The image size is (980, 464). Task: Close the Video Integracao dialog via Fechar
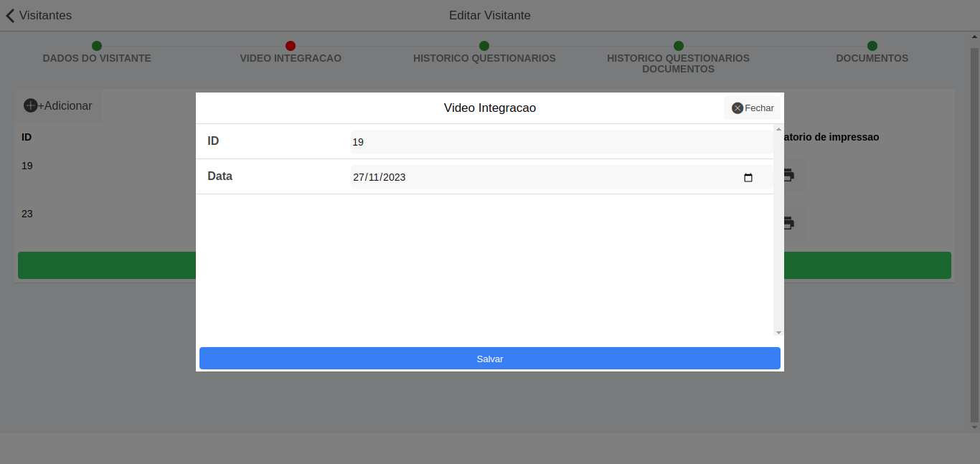752,108
